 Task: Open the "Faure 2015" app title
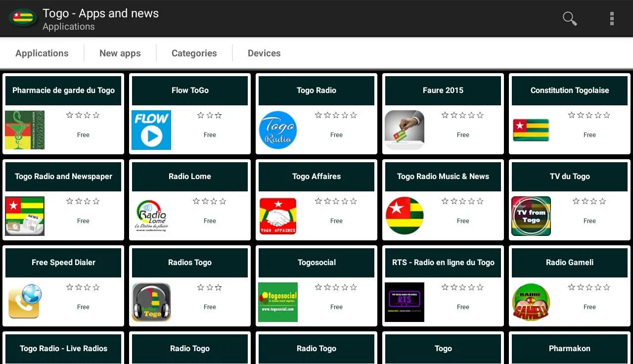tap(443, 91)
